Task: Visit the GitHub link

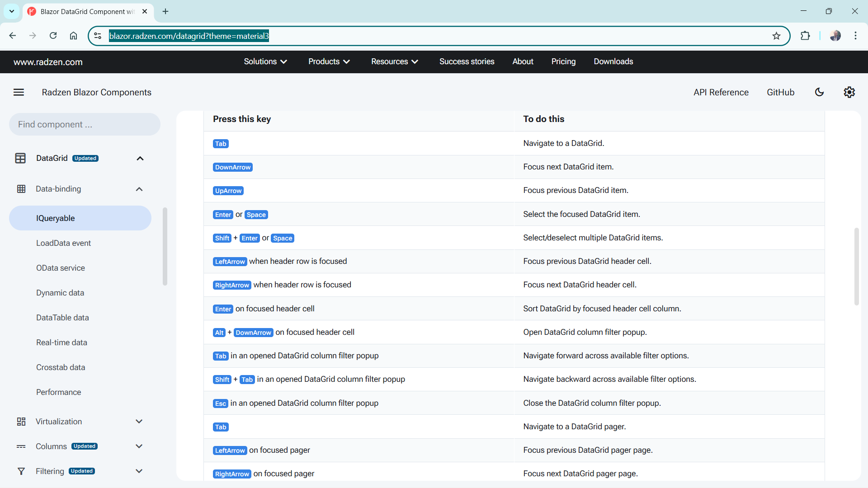Action: (x=780, y=92)
